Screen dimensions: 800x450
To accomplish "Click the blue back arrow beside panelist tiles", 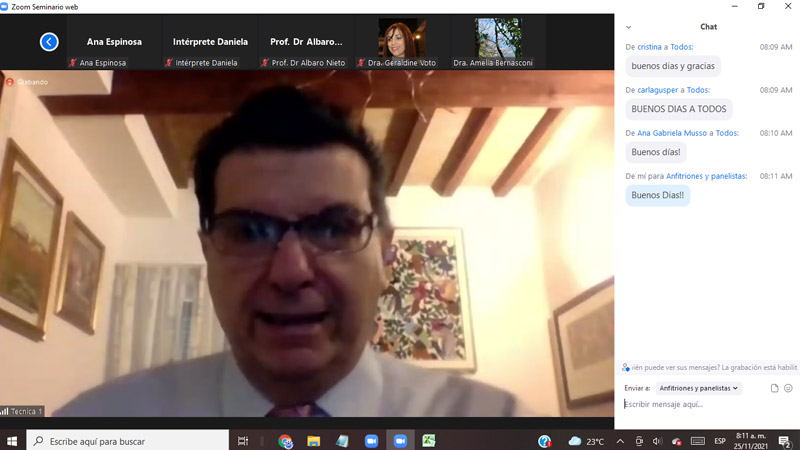I will (x=49, y=42).
